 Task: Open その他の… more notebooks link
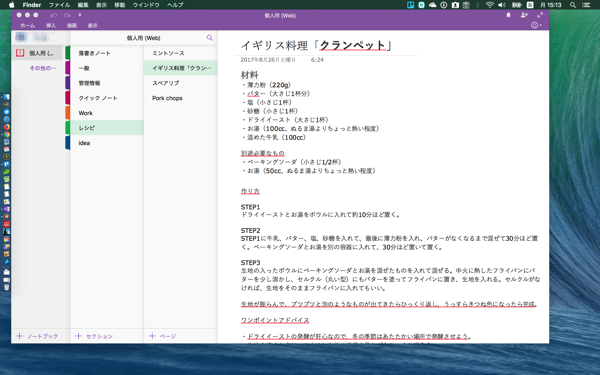click(x=43, y=68)
